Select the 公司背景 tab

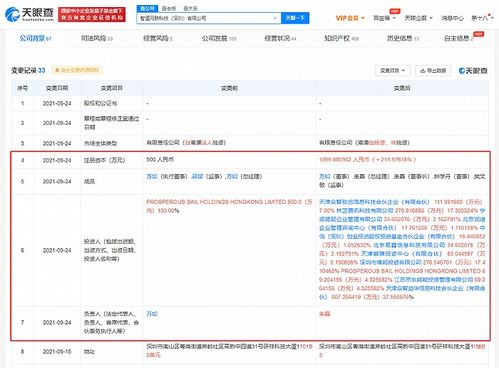pyautogui.click(x=35, y=38)
